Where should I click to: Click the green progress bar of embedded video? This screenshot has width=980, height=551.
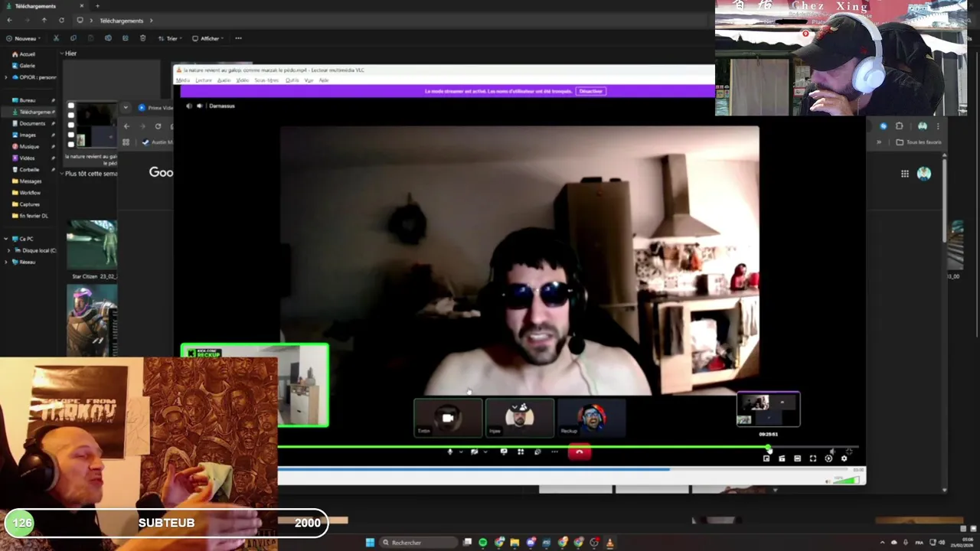click(x=568, y=447)
